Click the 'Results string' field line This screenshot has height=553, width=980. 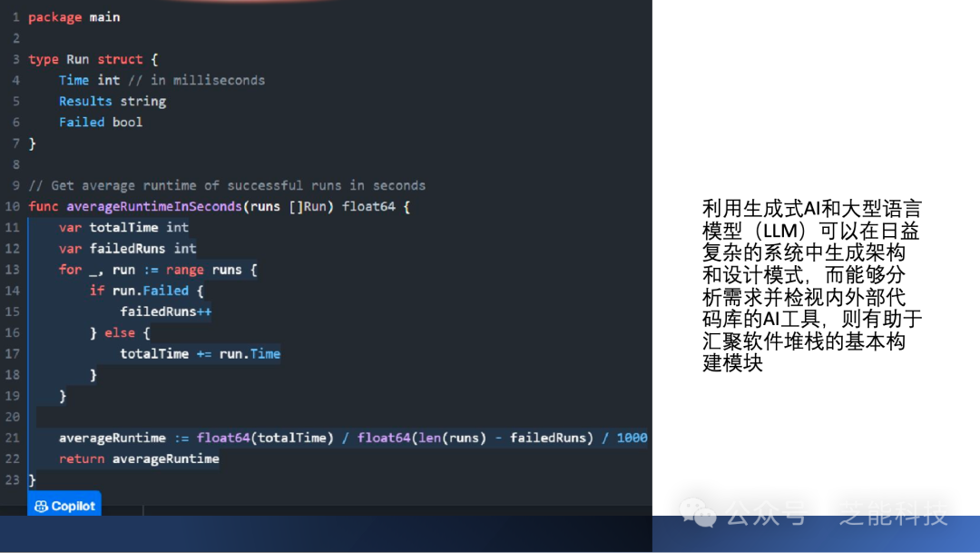tap(113, 102)
